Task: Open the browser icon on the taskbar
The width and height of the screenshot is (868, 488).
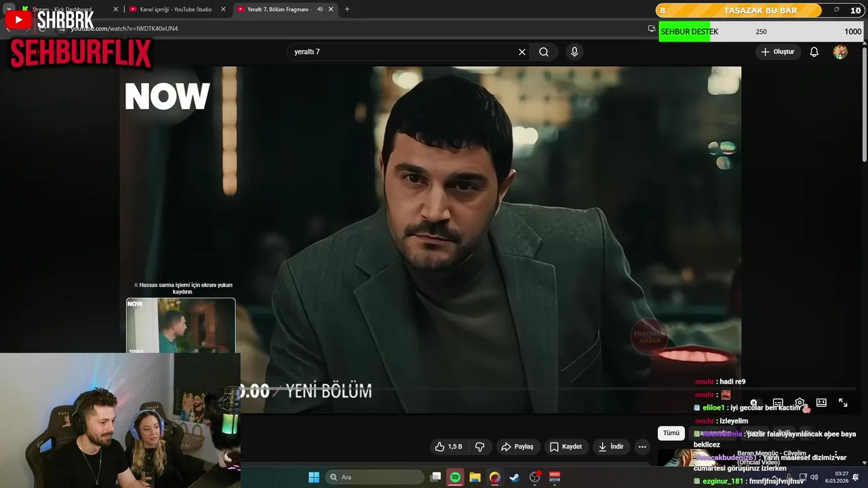Action: 494,477
